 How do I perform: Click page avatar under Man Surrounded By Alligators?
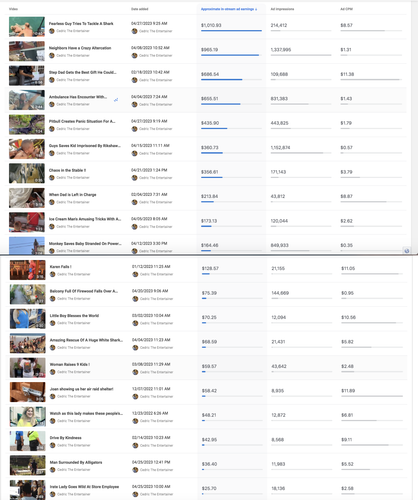pyautogui.click(x=52, y=470)
